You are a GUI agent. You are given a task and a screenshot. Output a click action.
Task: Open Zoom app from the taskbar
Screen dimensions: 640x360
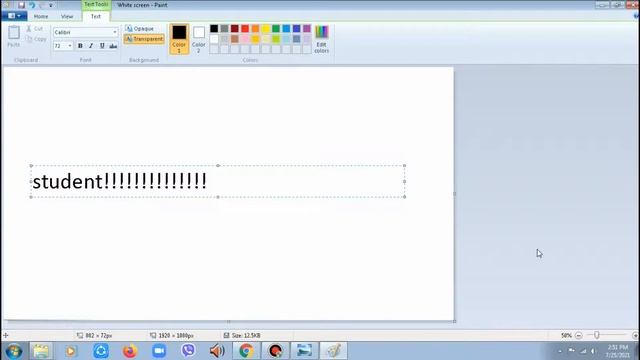(159, 351)
